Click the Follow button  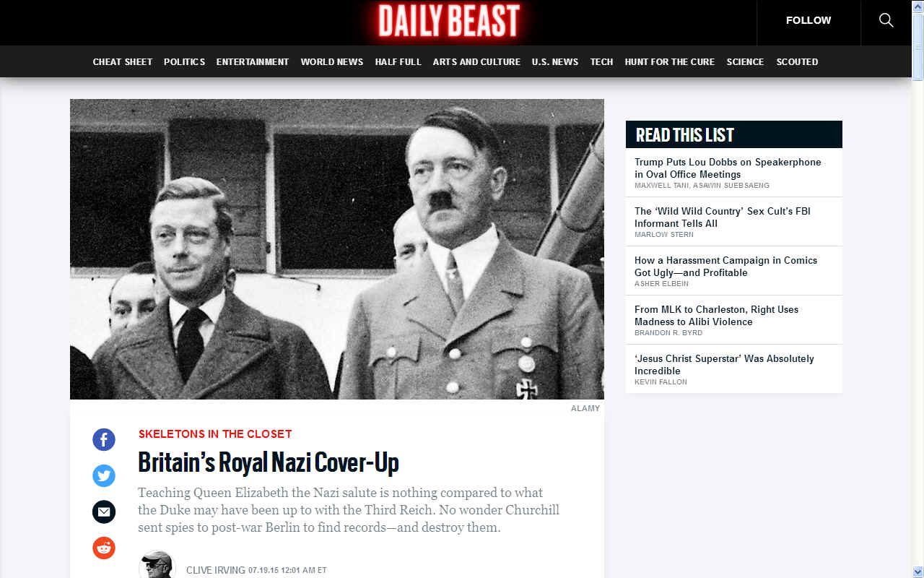click(808, 20)
